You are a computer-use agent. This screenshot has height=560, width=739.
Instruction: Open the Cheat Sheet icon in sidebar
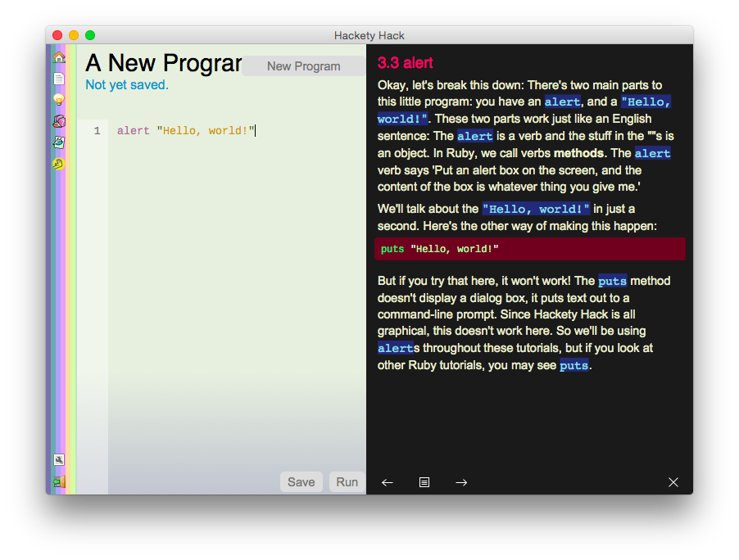(59, 142)
